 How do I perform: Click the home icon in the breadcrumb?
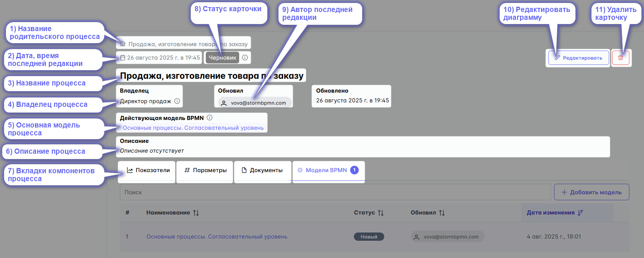[x=123, y=44]
